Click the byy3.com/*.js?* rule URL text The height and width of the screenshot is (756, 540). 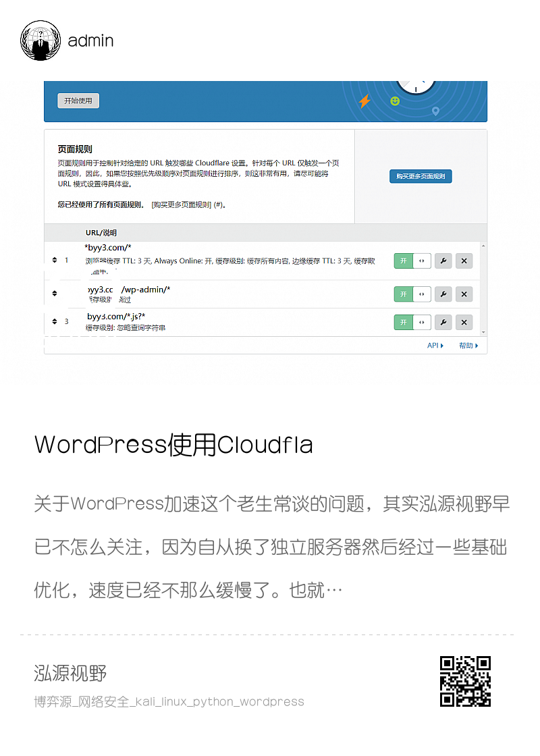point(116,317)
